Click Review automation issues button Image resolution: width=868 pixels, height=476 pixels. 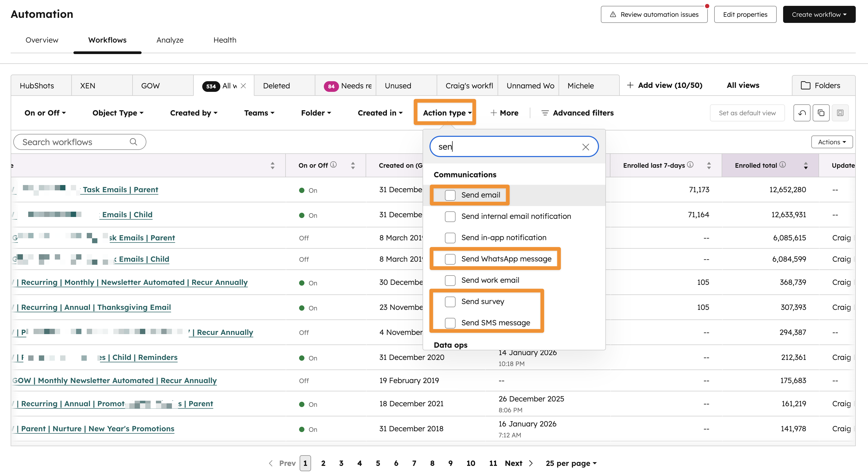(654, 14)
